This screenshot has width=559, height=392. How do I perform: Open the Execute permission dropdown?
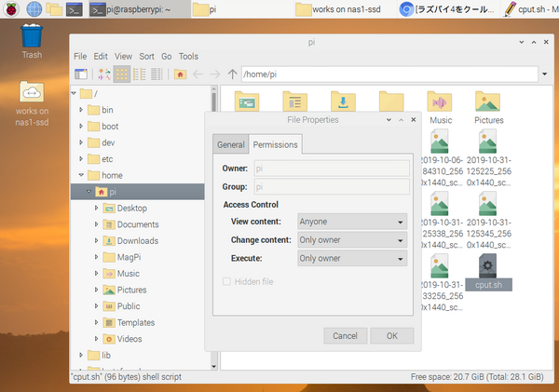point(352,258)
